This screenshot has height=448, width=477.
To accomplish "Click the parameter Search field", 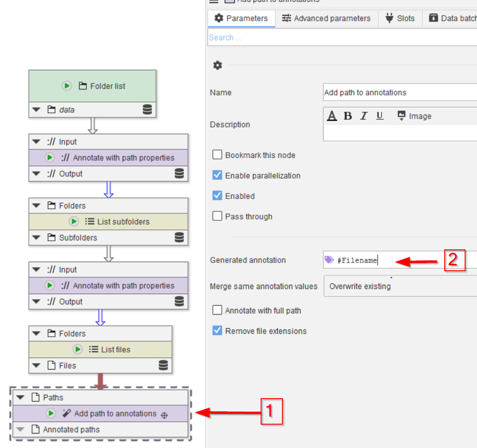I will [341, 38].
